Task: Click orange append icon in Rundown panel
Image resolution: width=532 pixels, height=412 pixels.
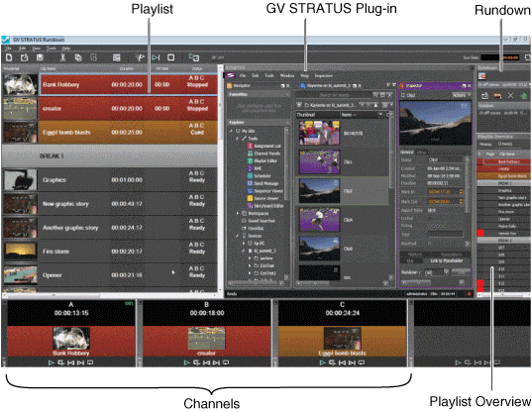Action: [x=497, y=96]
